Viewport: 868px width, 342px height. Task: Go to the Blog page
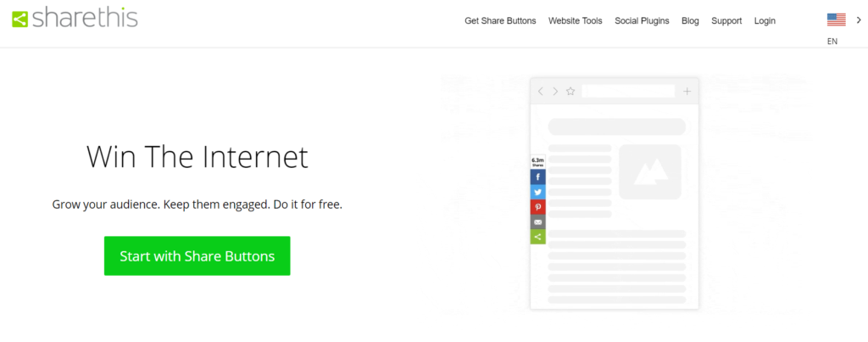(690, 21)
